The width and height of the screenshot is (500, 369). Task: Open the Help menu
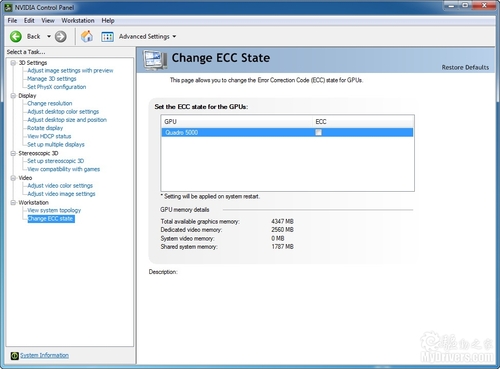click(108, 21)
